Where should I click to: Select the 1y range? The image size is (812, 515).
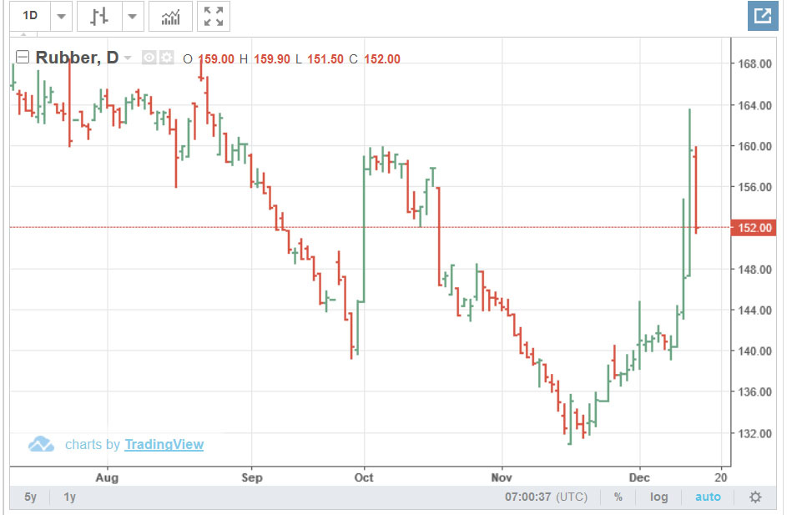click(x=69, y=497)
